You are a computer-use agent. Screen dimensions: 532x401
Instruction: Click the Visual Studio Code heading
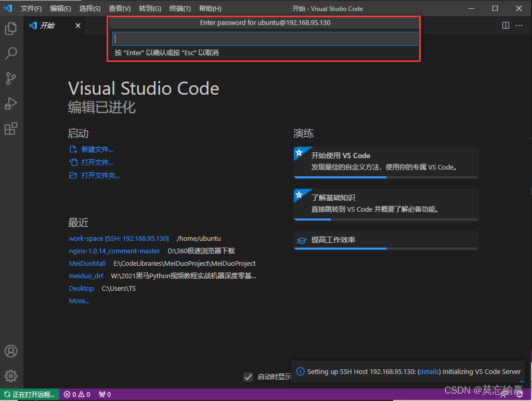click(x=144, y=88)
